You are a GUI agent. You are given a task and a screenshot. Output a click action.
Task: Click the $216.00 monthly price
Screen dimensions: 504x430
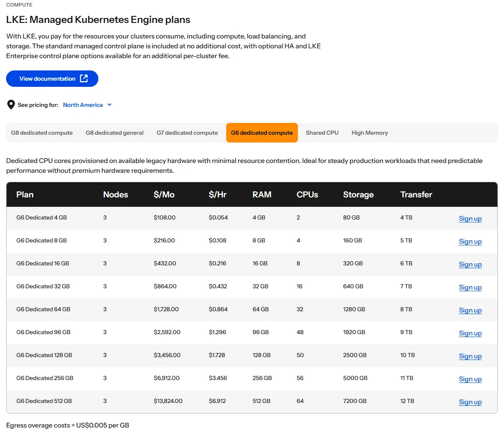[164, 240]
